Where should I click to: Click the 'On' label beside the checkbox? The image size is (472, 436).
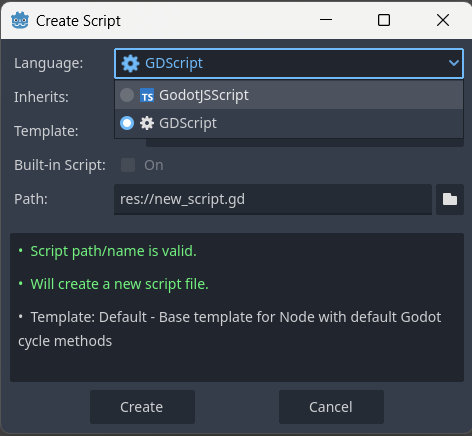coord(154,165)
